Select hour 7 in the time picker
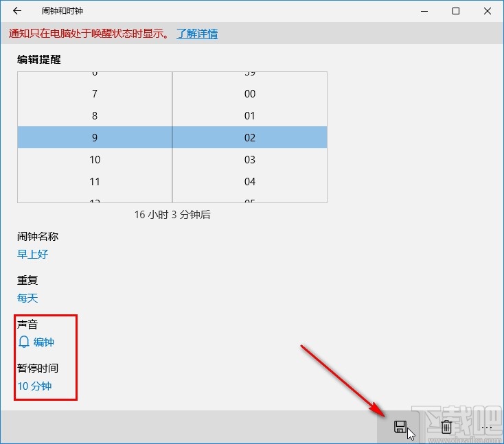This screenshot has height=444, width=504. point(95,94)
